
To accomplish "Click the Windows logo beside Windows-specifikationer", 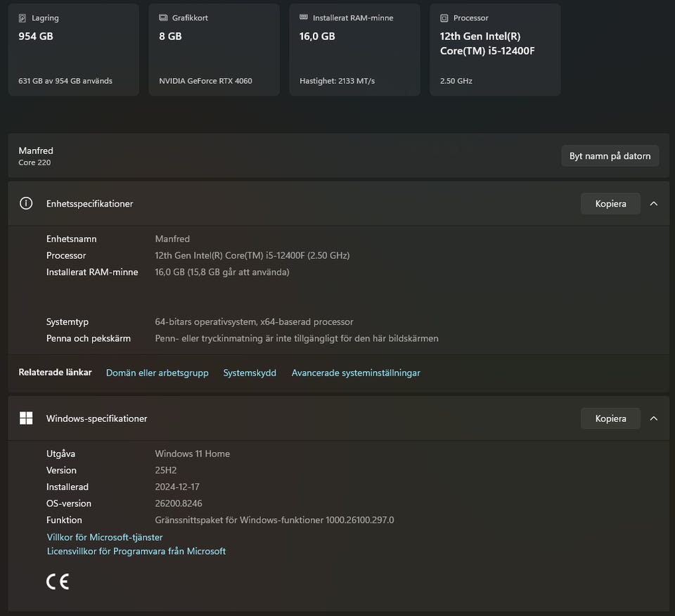I will tap(26, 418).
